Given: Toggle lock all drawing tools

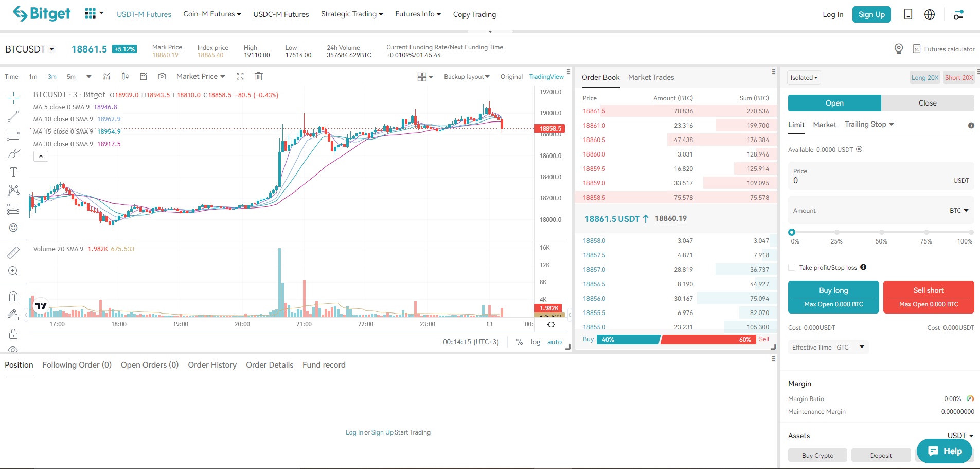Looking at the screenshot, I should click(x=14, y=334).
